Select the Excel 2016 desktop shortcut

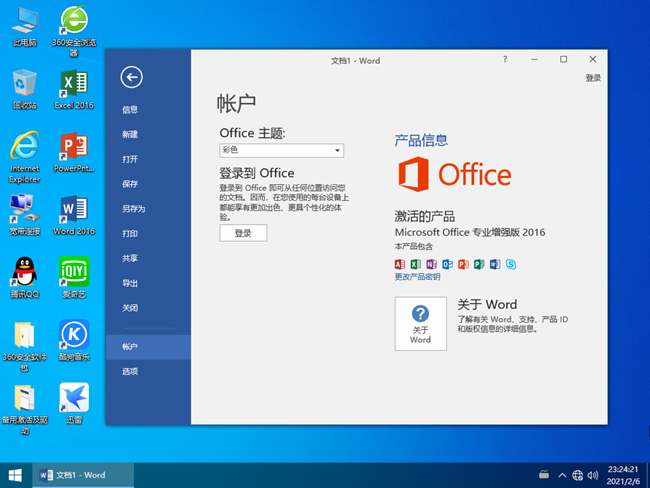tap(74, 89)
